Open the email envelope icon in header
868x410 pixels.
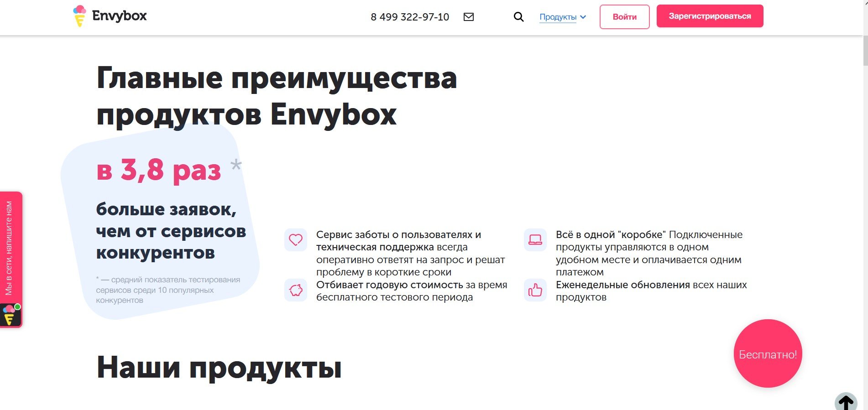point(468,17)
